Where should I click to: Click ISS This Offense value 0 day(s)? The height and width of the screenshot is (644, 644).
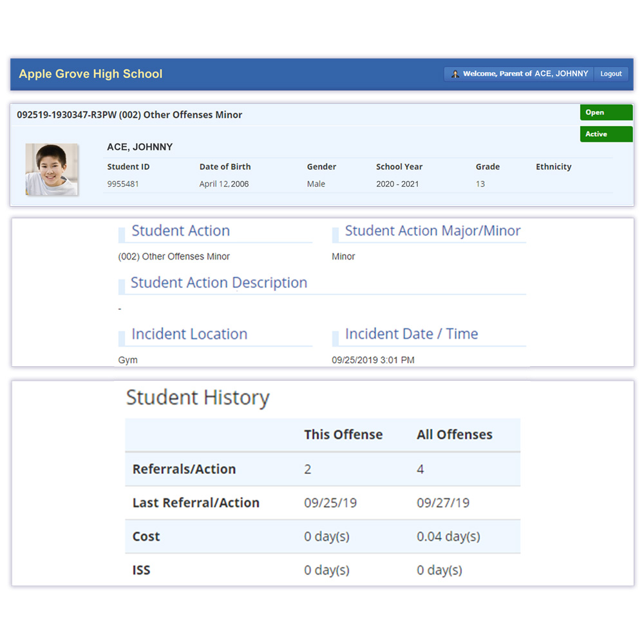pyautogui.click(x=327, y=570)
